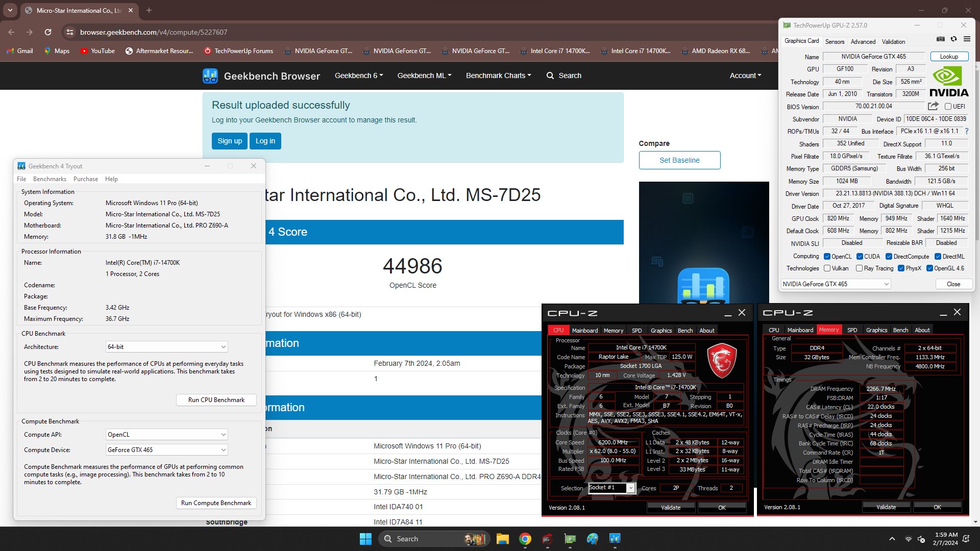Open the Compute API dropdown

coord(166,435)
